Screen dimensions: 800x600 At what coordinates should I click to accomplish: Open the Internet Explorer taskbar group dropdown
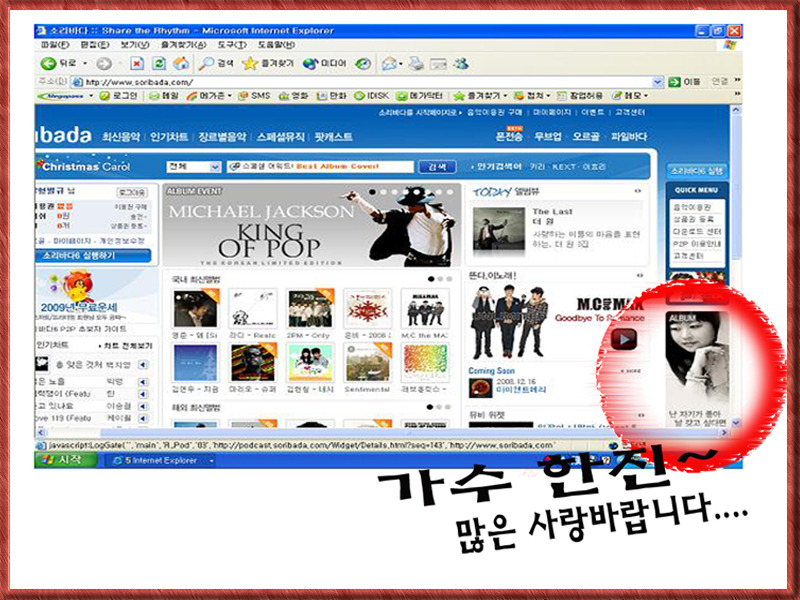point(211,460)
